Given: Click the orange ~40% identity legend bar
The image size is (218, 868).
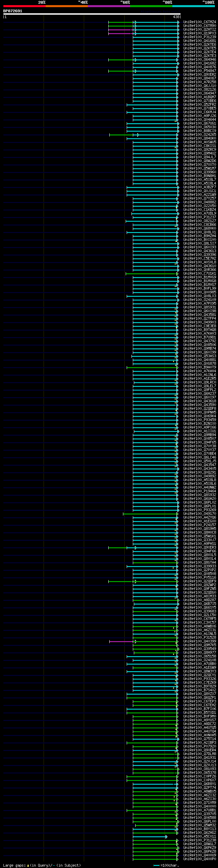Looking at the screenshot, I should (x=66, y=6).
